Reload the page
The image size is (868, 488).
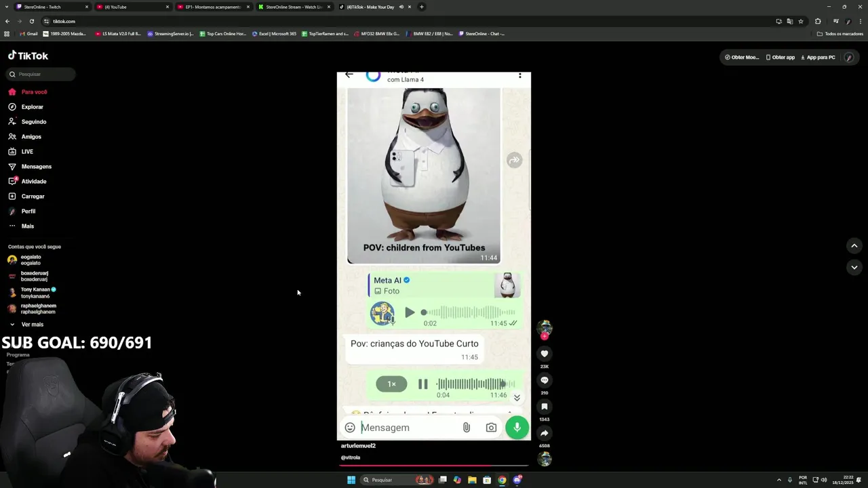click(31, 21)
